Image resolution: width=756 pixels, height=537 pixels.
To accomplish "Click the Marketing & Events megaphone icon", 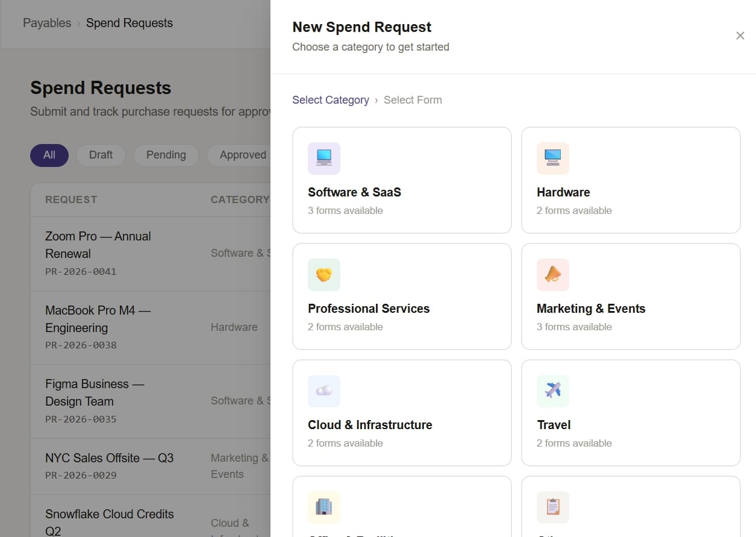I will coord(553,275).
